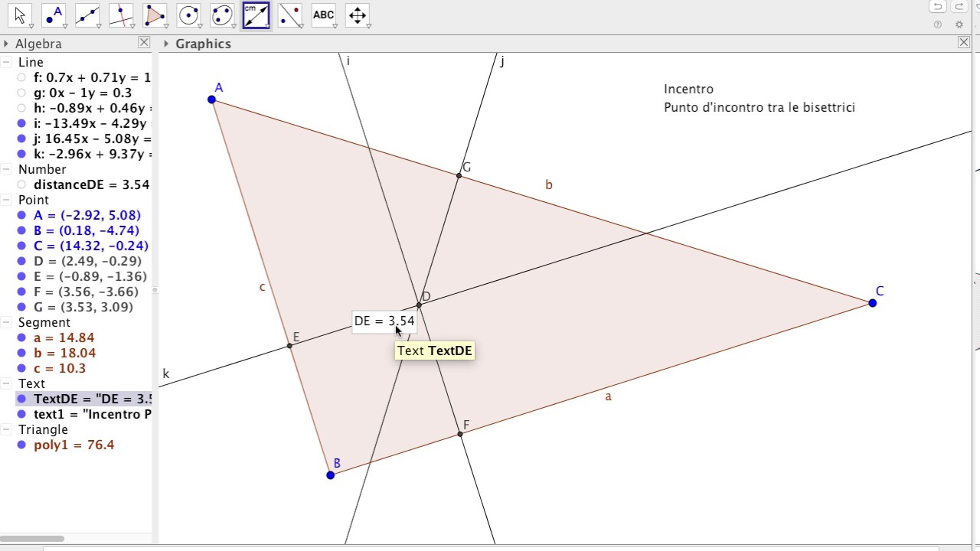Image resolution: width=980 pixels, height=551 pixels.
Task: Click the Incentro text in graphics
Action: pos(688,89)
